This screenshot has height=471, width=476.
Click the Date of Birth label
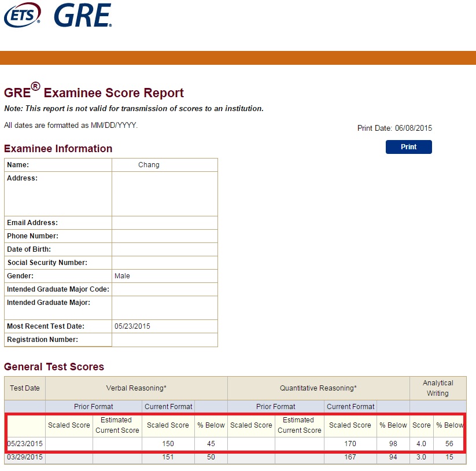point(29,249)
